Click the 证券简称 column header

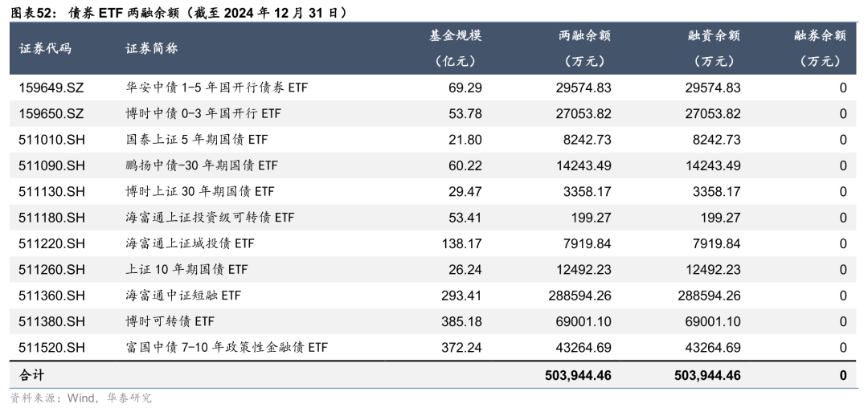tap(152, 48)
